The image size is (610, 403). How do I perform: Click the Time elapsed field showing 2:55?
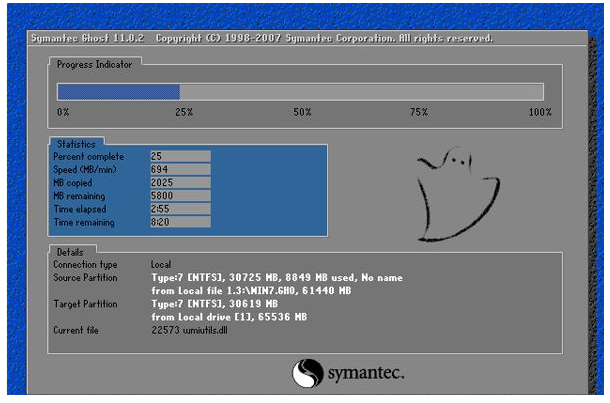(181, 209)
